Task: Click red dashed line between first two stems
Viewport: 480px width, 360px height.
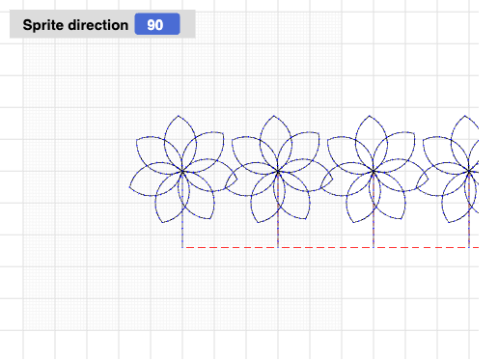Action: click(230, 247)
